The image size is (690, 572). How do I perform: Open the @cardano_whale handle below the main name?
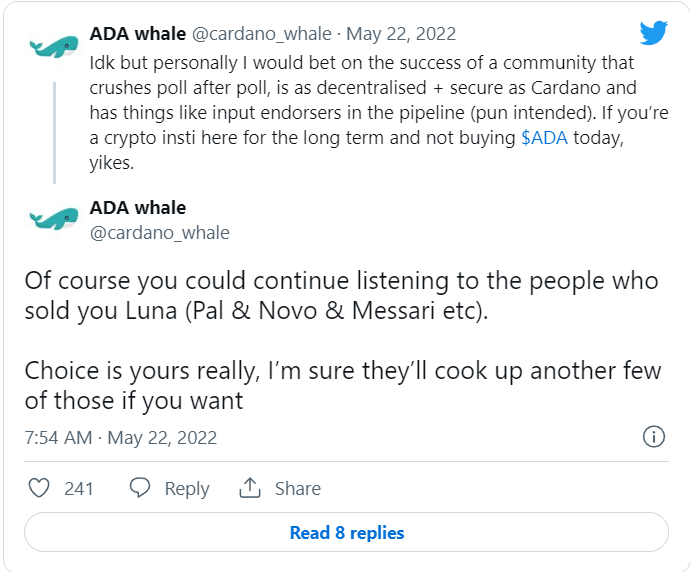pos(160,233)
